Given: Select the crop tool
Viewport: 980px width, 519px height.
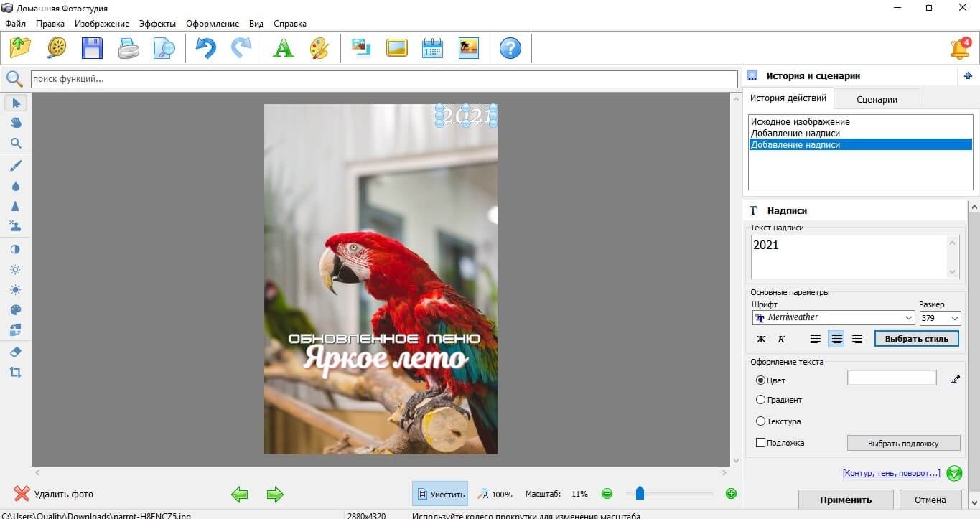Looking at the screenshot, I should coord(16,372).
